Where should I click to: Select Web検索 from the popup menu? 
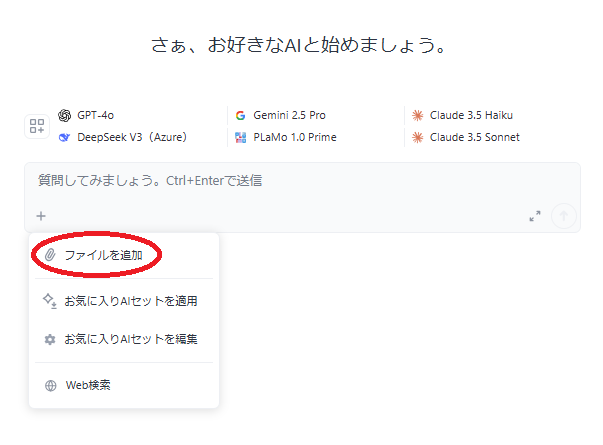pyautogui.click(x=124, y=385)
